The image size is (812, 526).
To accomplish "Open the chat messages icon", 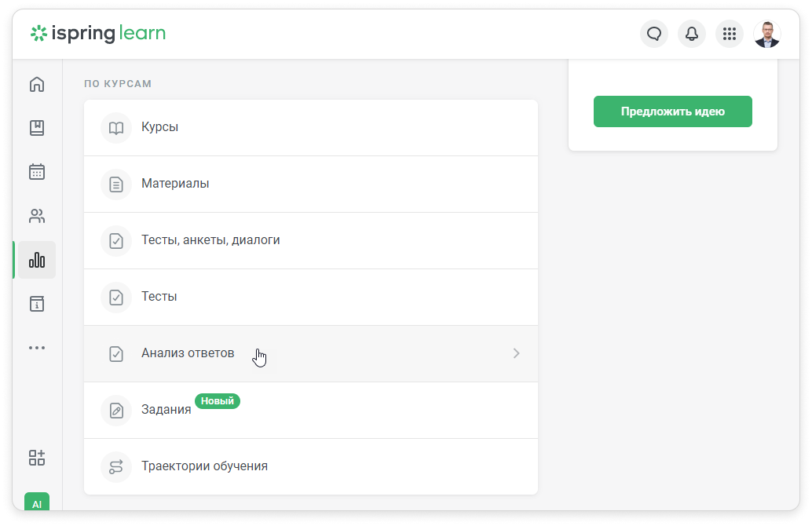I will pos(654,35).
